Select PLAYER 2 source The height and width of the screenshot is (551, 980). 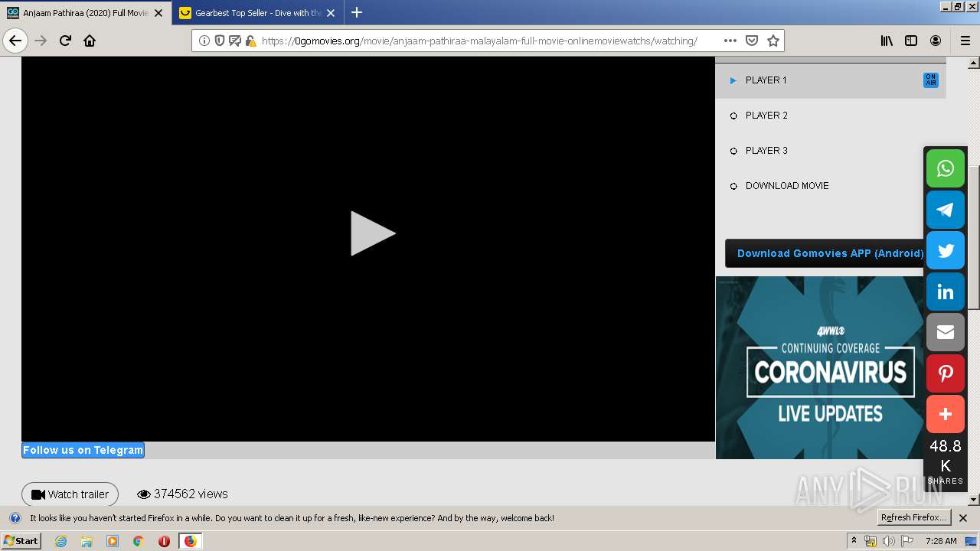tap(831, 116)
